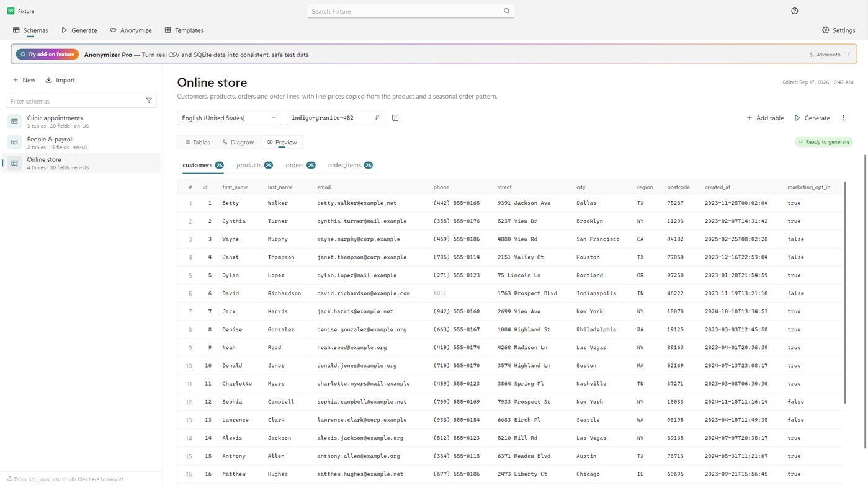Click the region cell WA
868x488 pixels.
click(640, 420)
